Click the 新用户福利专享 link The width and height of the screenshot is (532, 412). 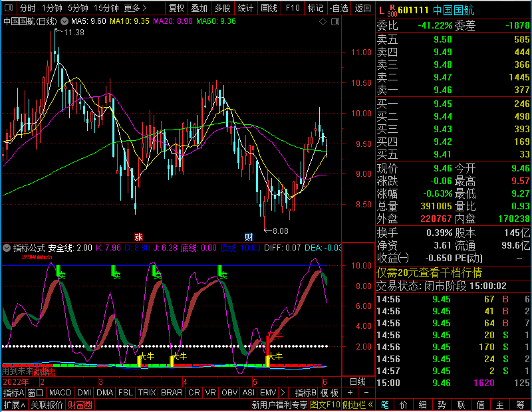click(279, 405)
